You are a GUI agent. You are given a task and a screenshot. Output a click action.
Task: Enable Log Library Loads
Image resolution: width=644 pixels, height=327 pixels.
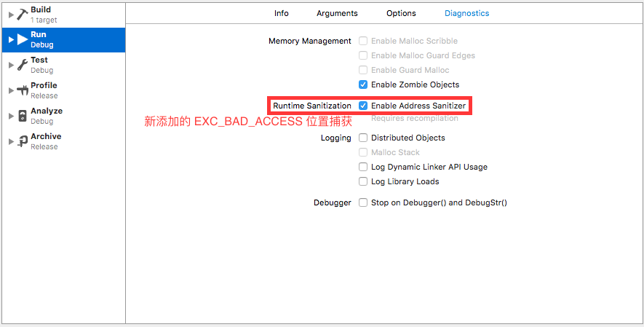coord(363,181)
